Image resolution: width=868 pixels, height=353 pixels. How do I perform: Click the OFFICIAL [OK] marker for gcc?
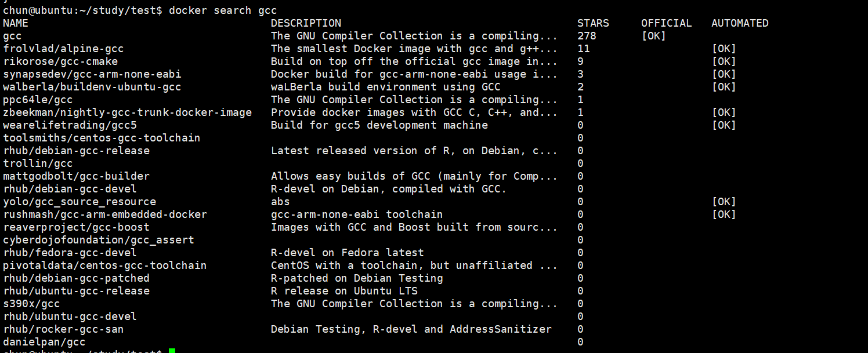[x=653, y=36]
